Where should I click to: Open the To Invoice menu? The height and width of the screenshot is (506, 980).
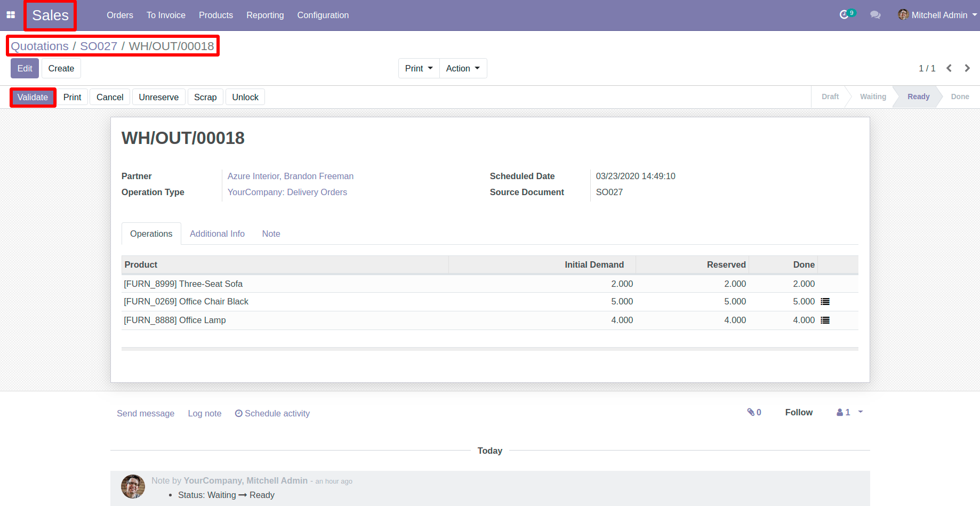click(166, 15)
